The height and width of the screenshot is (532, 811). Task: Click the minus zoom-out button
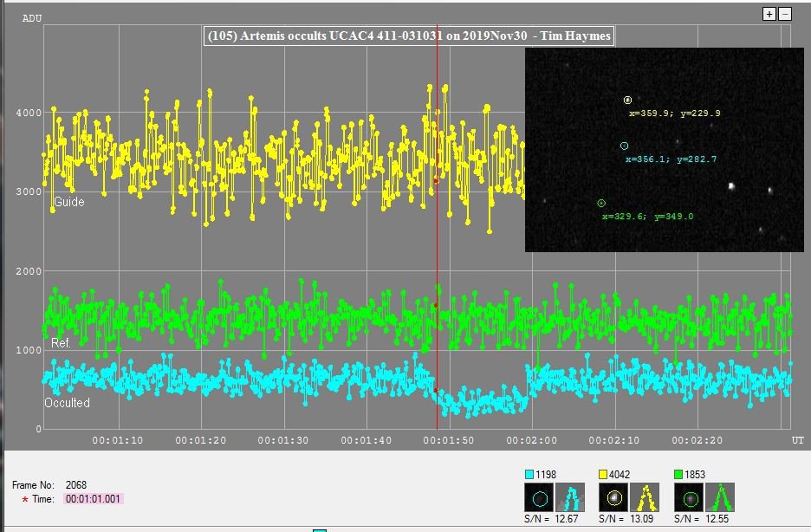(x=785, y=14)
